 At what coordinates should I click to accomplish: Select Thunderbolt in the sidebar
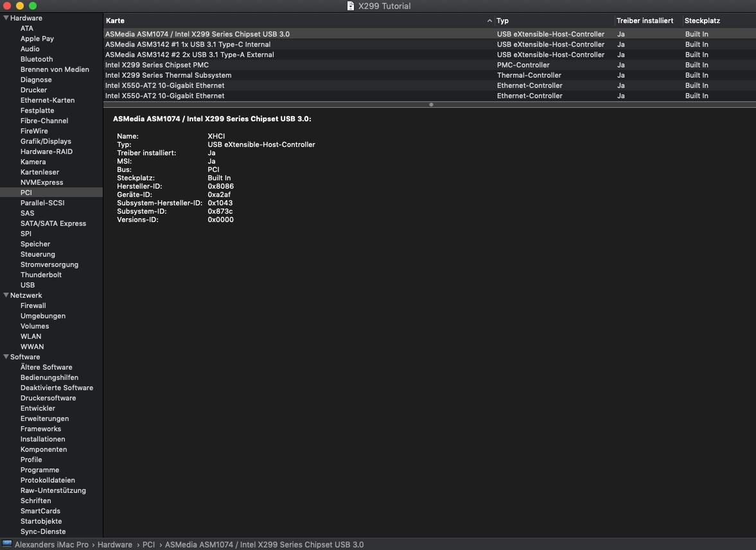[x=41, y=275]
